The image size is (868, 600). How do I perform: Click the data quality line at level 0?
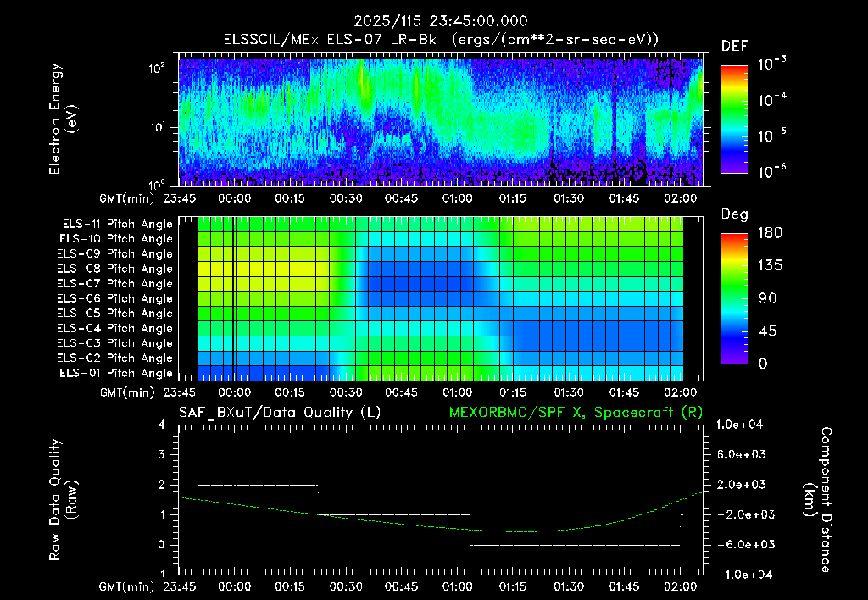576,545
